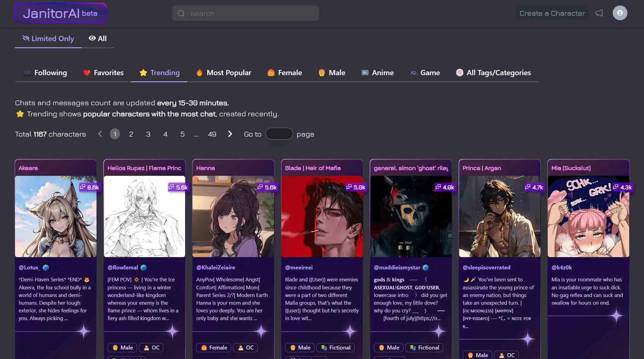This screenshot has height=359, width=644.
Task: Click the verified badge beside @maddieismystar
Action: 425,268
